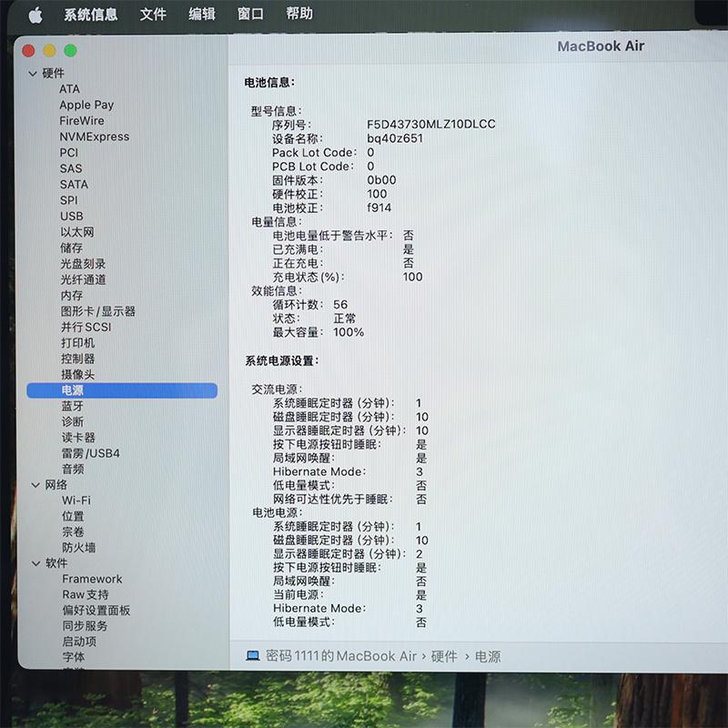The width and height of the screenshot is (728, 728).
Task: Select 内存 in the sidebar
Action: coord(72,295)
